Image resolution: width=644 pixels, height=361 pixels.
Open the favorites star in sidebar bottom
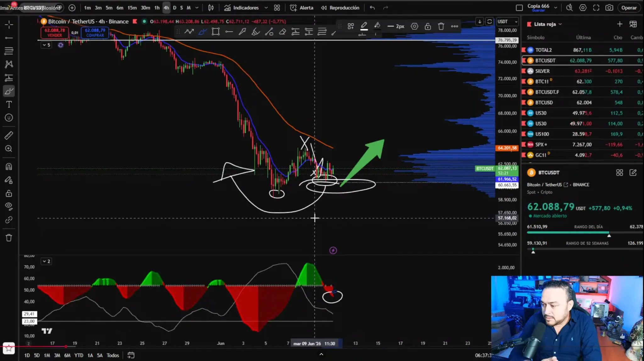tap(9, 348)
